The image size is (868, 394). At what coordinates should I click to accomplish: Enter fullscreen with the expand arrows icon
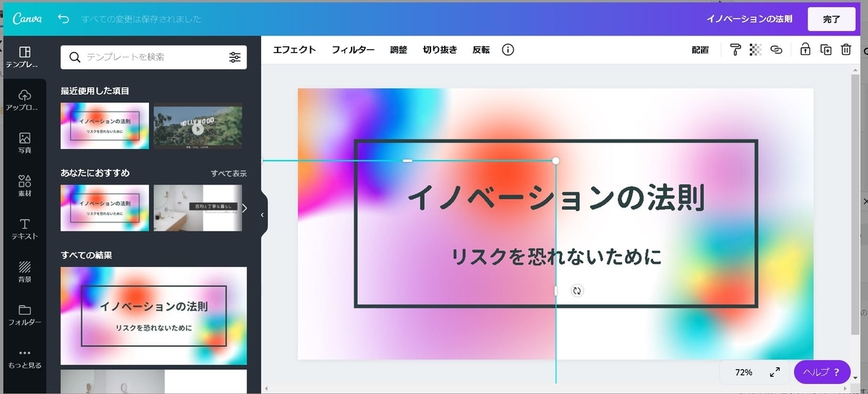[x=775, y=372]
